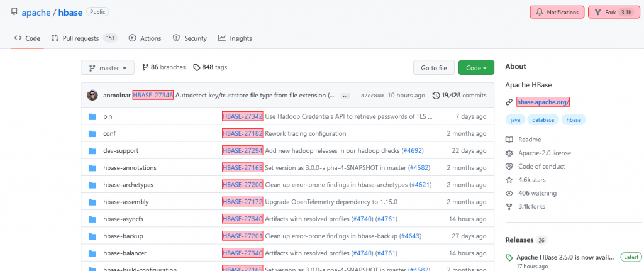Click the hbase-backup folder icon
Viewport: 644px width, 271px height.
(92, 236)
